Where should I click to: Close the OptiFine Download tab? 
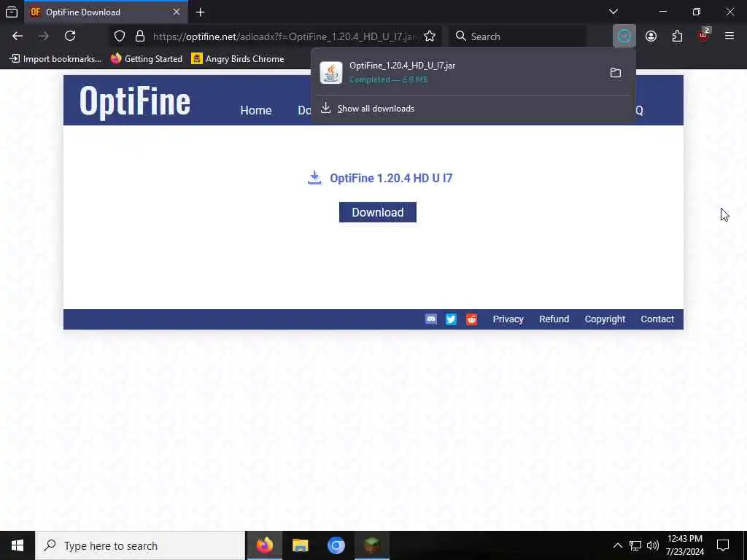click(177, 12)
